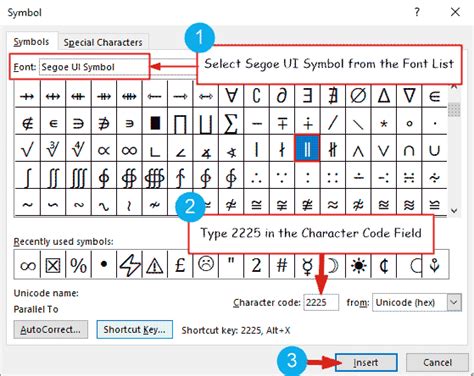Viewport: 474px width, 376px height.
Task: Click Insert to add the symbol
Action: coord(366,362)
